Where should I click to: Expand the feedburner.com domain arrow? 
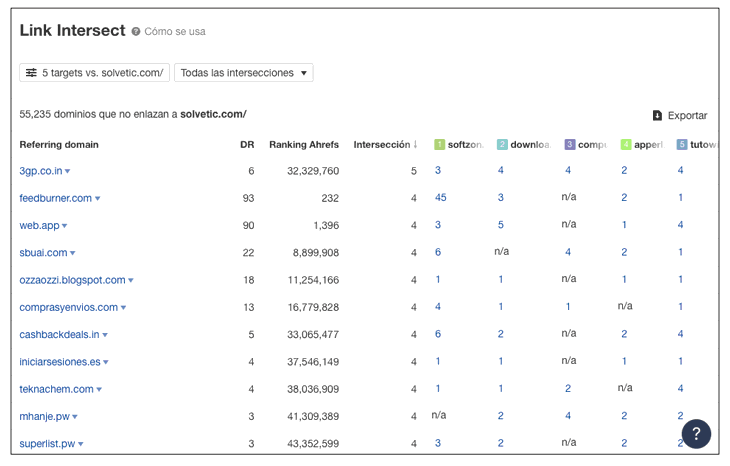click(98, 199)
